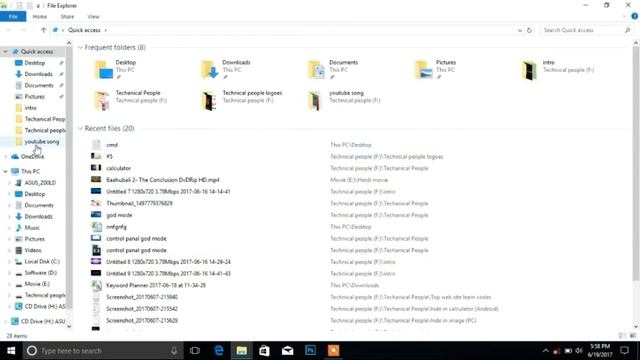Image resolution: width=640 pixels, height=360 pixels.
Task: Open the Action Center notification icon
Action: (624, 351)
